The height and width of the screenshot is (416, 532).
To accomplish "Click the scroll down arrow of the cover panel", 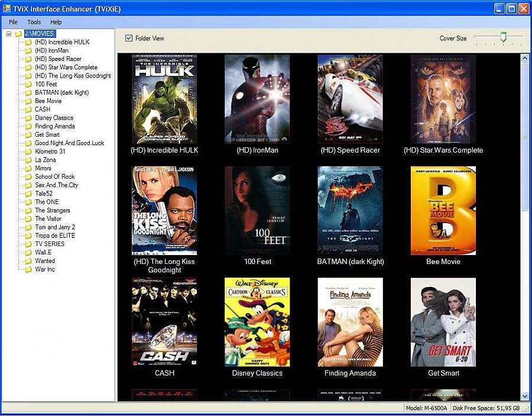I will (x=525, y=396).
